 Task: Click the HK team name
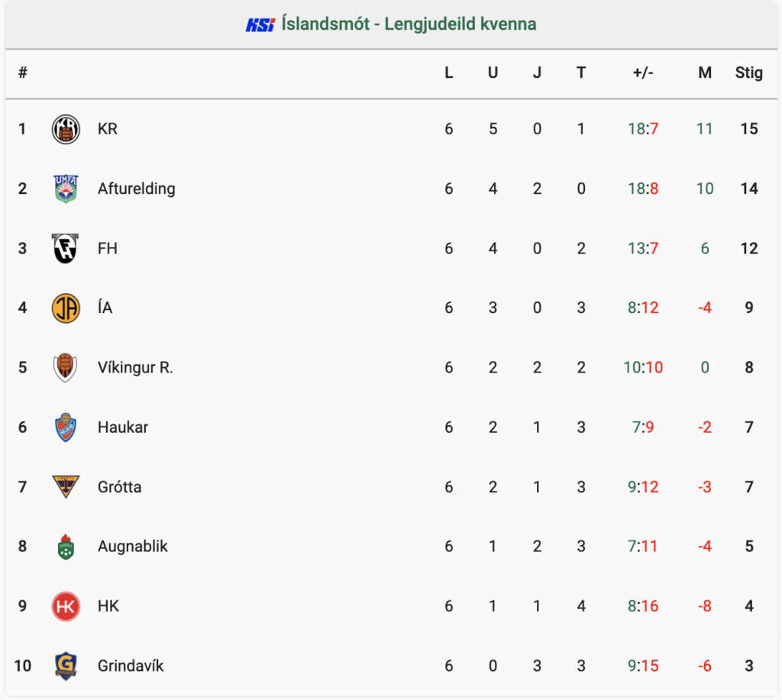pos(108,606)
